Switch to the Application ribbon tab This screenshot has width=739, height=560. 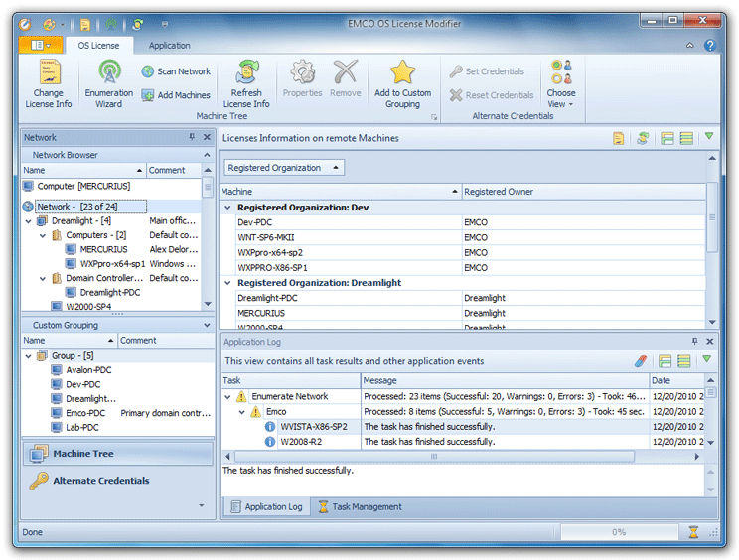(x=169, y=45)
